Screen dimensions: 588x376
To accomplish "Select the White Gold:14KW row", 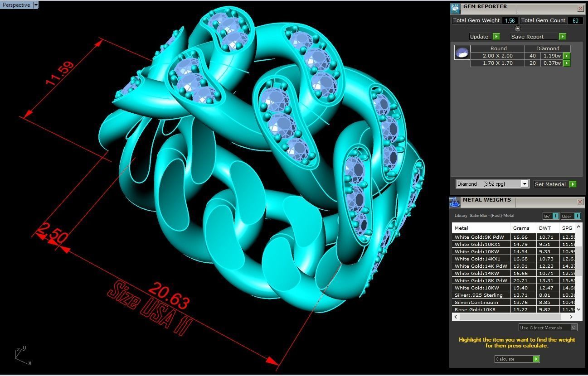I will click(514, 273).
